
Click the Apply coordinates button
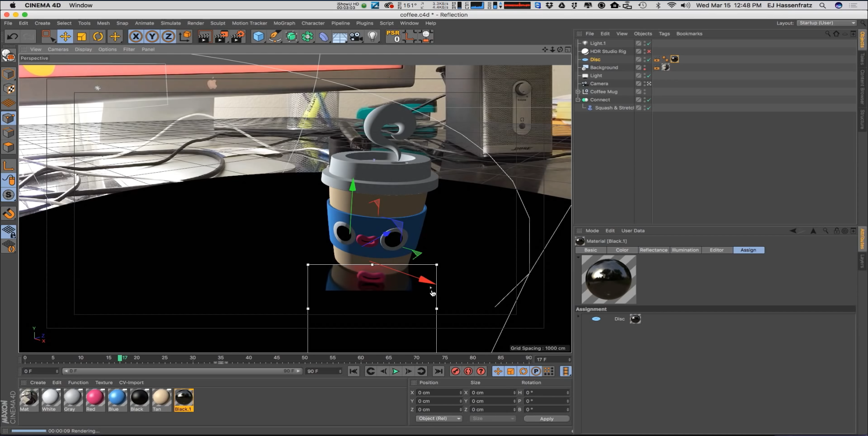pyautogui.click(x=547, y=419)
